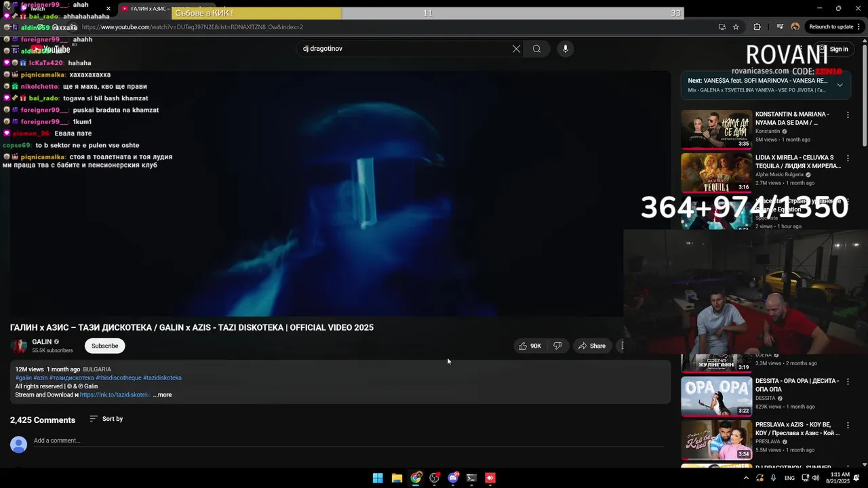Subscribe to the GALIN channel
The width and height of the screenshot is (868, 488).
(x=104, y=346)
